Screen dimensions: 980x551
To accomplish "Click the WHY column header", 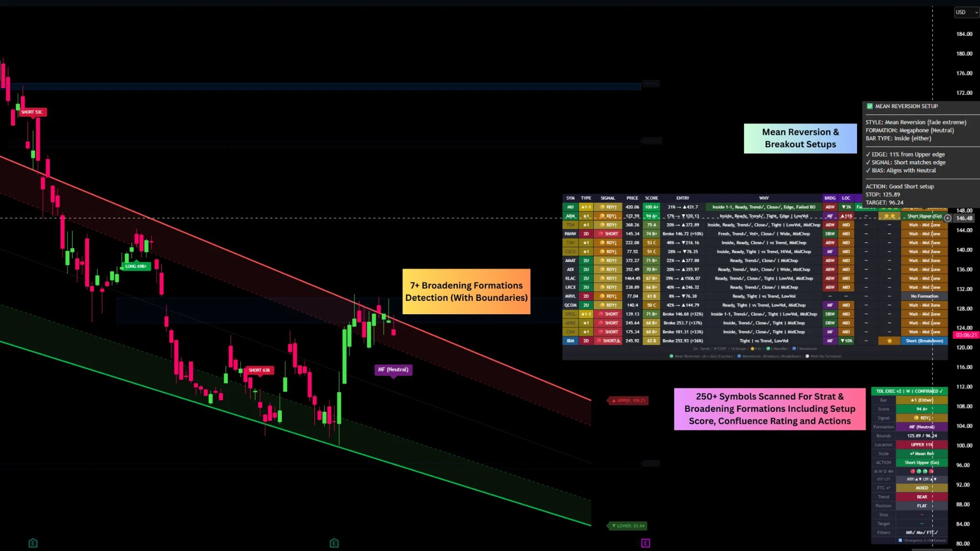I will tap(764, 198).
